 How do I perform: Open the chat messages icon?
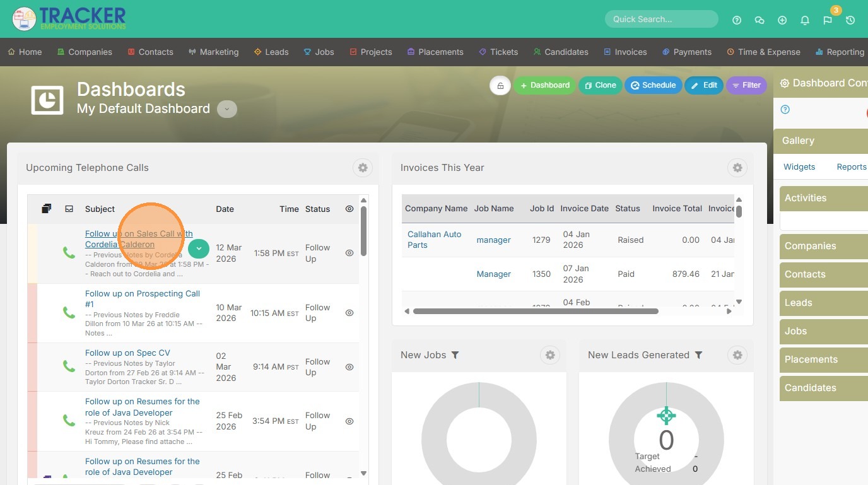pyautogui.click(x=759, y=20)
